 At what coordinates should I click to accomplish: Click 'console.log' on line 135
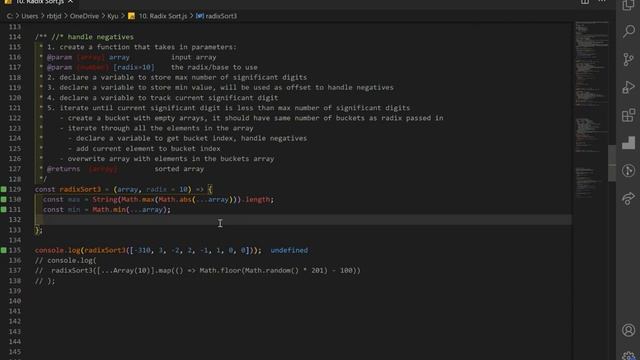pyautogui.click(x=58, y=250)
